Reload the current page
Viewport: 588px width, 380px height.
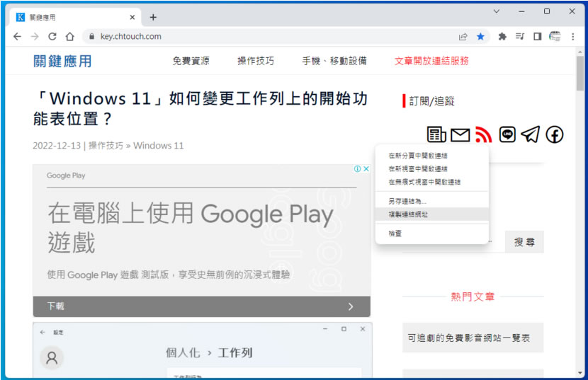click(x=52, y=36)
